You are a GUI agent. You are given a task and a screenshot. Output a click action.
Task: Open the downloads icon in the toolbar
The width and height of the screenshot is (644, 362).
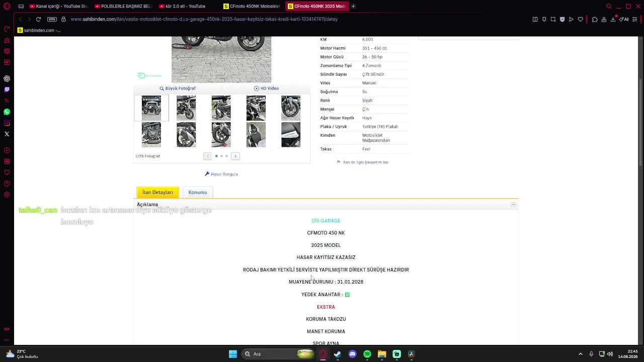(613, 19)
